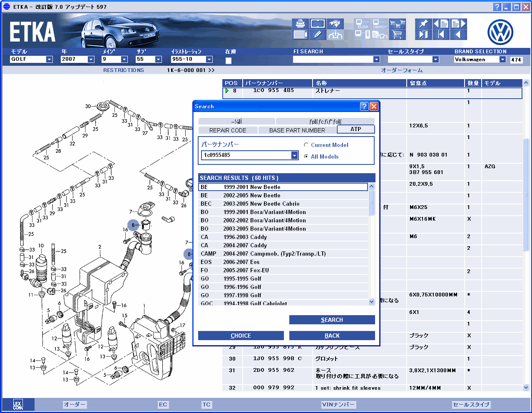This screenshot has height=413, width=532.
Task: Go to the next page icon
Action: pyautogui.click(x=458, y=24)
